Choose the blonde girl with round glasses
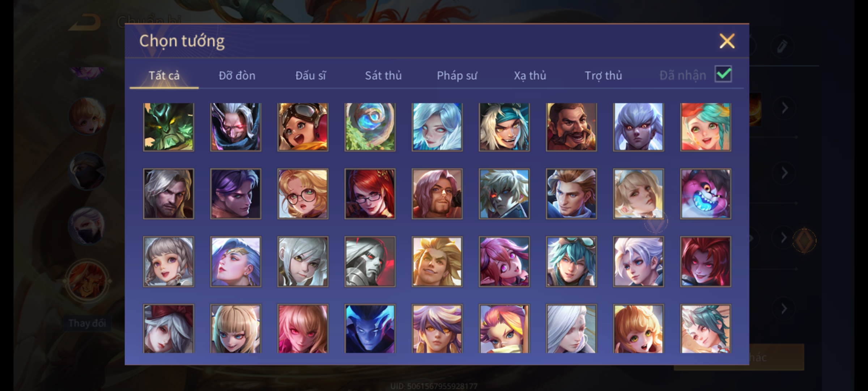Screen dimensions: 868x391 click(x=303, y=194)
